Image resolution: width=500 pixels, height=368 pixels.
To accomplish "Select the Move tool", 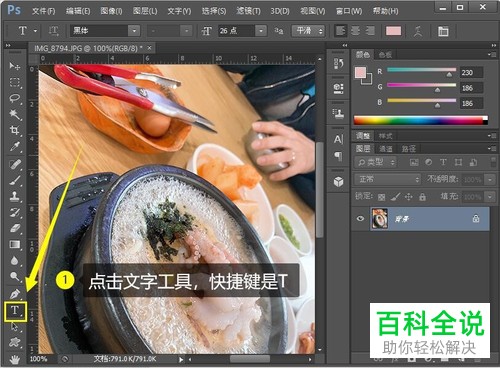I will click(15, 66).
